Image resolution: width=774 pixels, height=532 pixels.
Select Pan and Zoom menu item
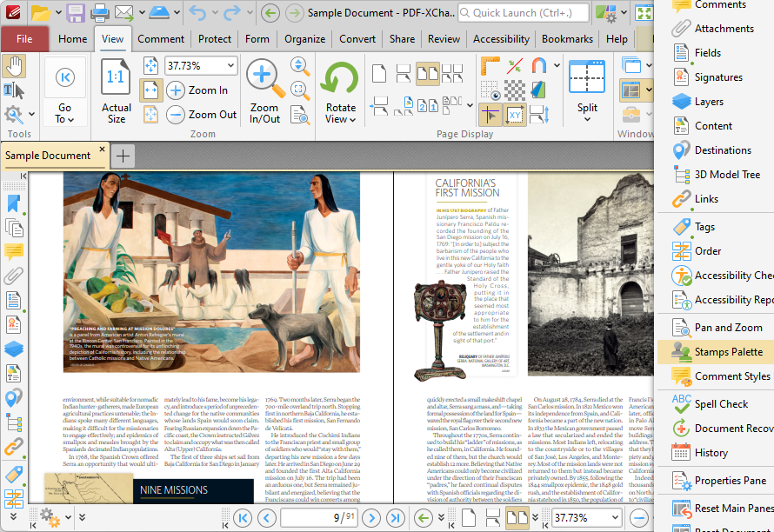[716, 328]
